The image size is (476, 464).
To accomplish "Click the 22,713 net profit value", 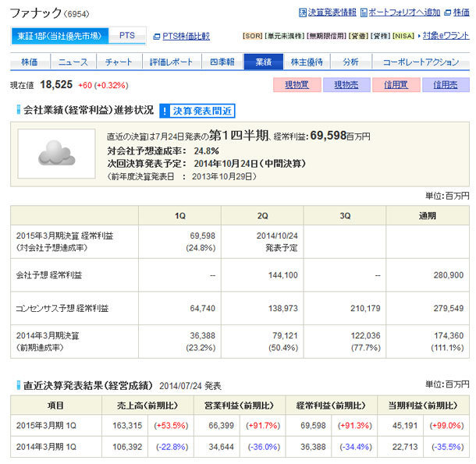I will coord(405,447).
